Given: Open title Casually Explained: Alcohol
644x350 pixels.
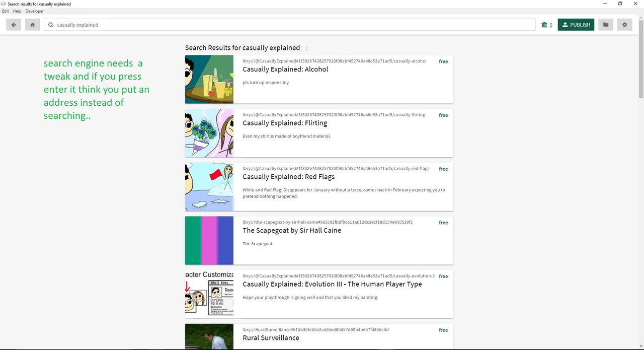Looking at the screenshot, I should click(285, 69).
